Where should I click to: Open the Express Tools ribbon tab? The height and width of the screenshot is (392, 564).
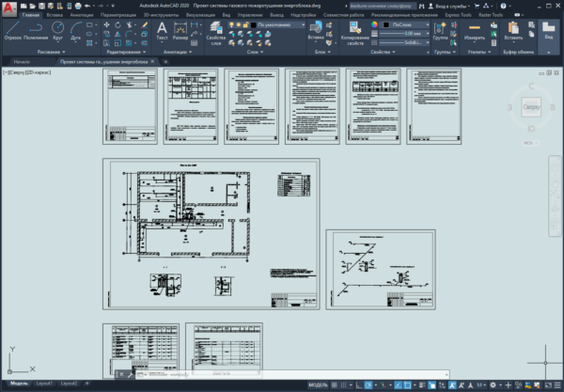tap(458, 15)
